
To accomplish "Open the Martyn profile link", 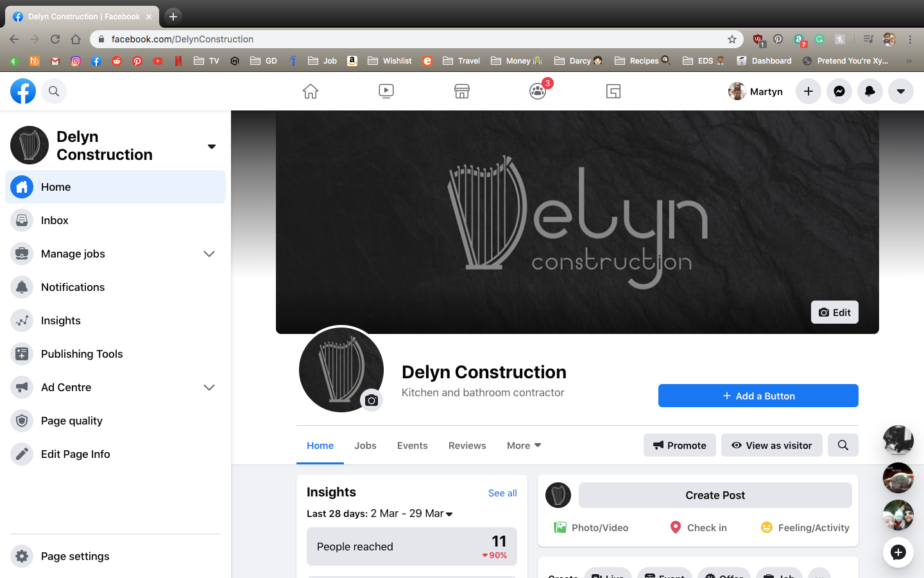I will pos(756,91).
